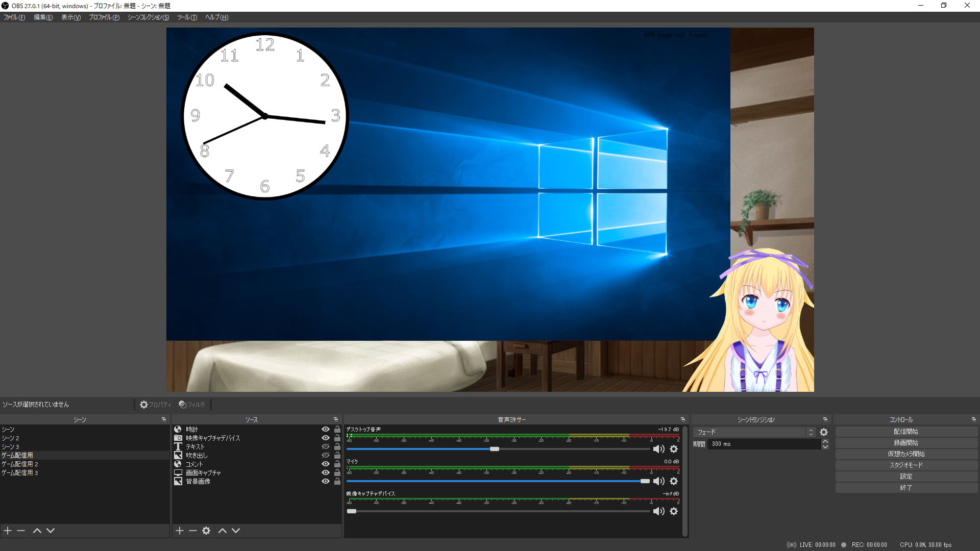Hide the 画面キャプチャ source
The height and width of the screenshot is (551, 980).
326,472
